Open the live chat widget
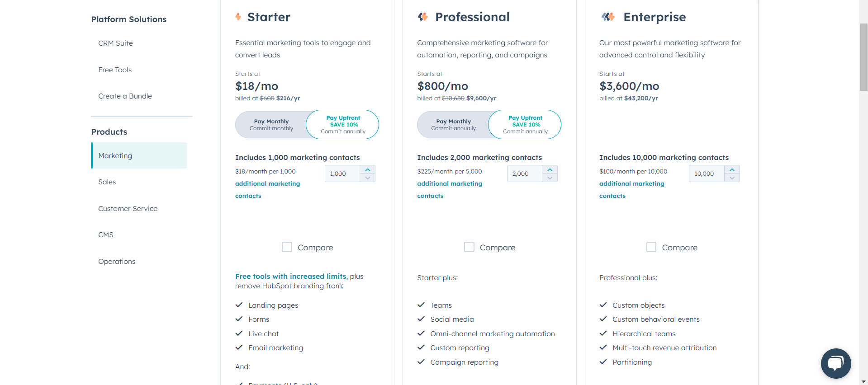868x385 pixels. (x=835, y=363)
